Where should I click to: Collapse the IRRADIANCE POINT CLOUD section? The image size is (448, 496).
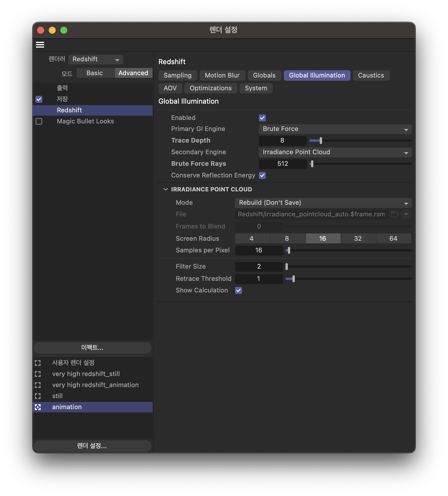(x=166, y=189)
